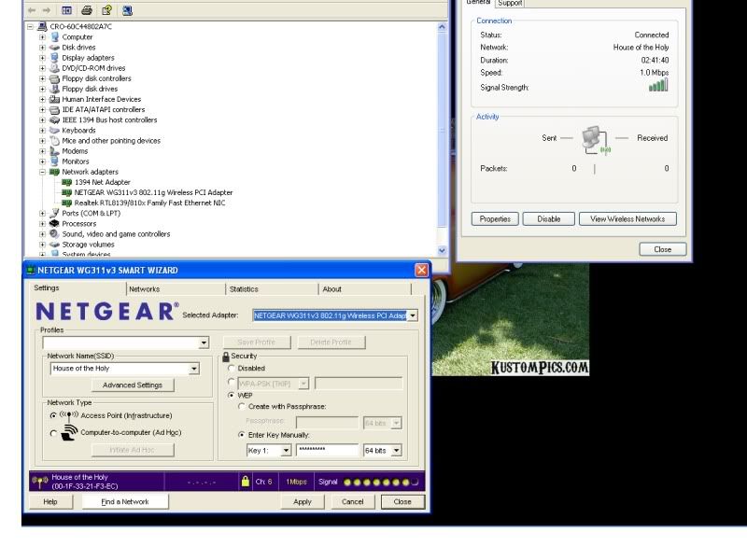Choose Create with Passphrase option
This screenshot has width=747, height=560.
point(242,407)
